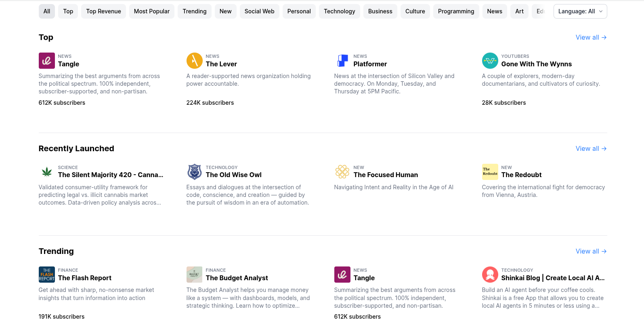Open the Tangle logo in Top section
This screenshot has height=334, width=644.
tap(47, 61)
